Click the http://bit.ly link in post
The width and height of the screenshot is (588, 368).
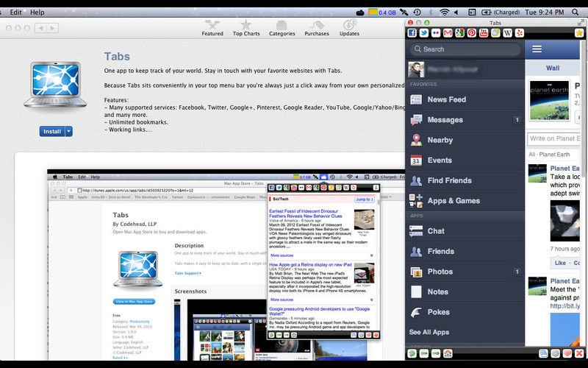pos(564,306)
